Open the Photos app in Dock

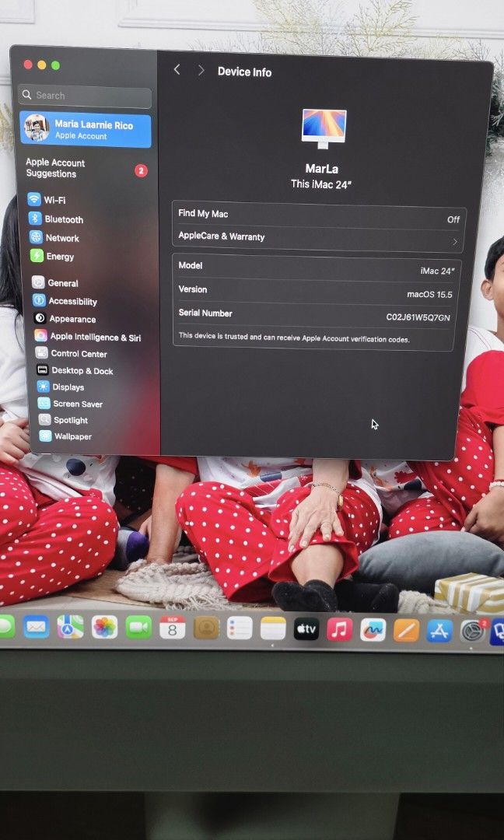(x=104, y=627)
